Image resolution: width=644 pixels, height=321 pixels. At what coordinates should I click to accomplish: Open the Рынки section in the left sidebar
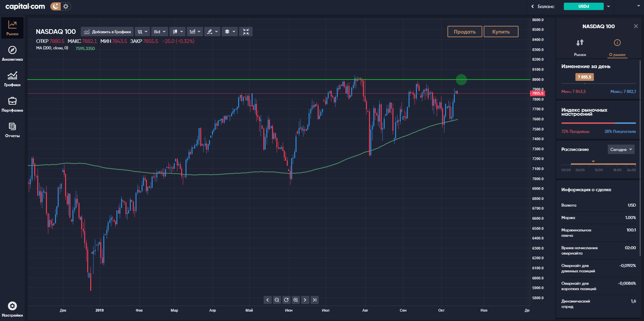tap(12, 28)
